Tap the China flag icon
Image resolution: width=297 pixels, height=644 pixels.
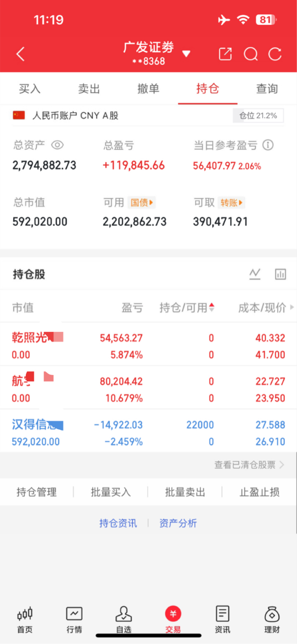(19, 115)
